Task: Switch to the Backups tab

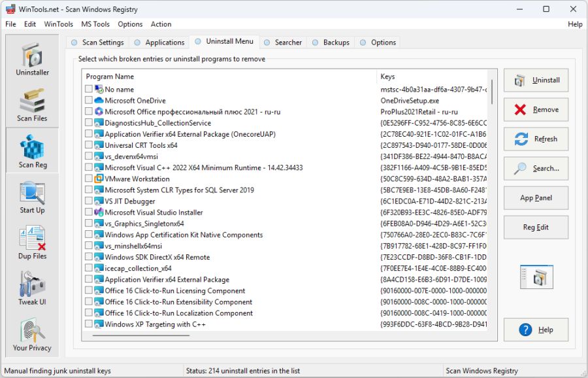Action: 331,43
